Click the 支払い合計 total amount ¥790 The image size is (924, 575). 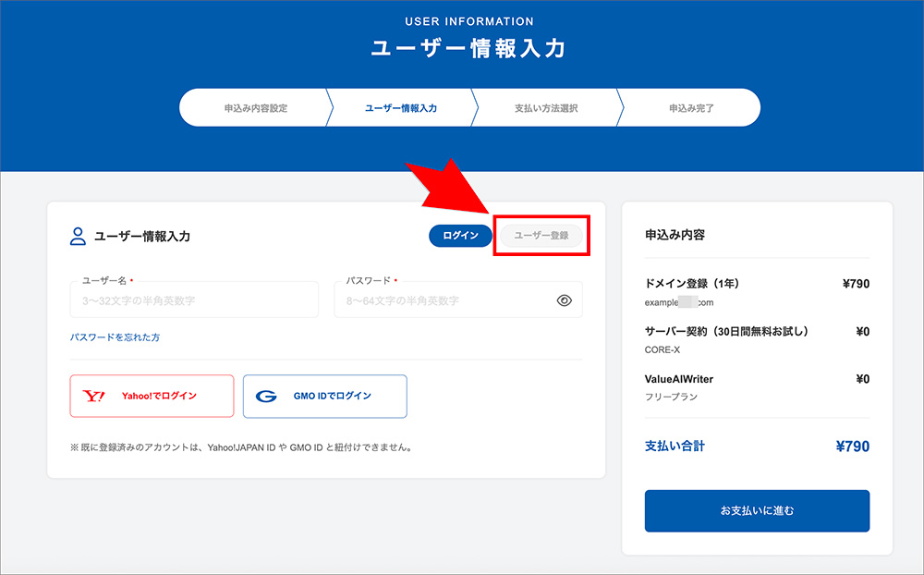854,446
